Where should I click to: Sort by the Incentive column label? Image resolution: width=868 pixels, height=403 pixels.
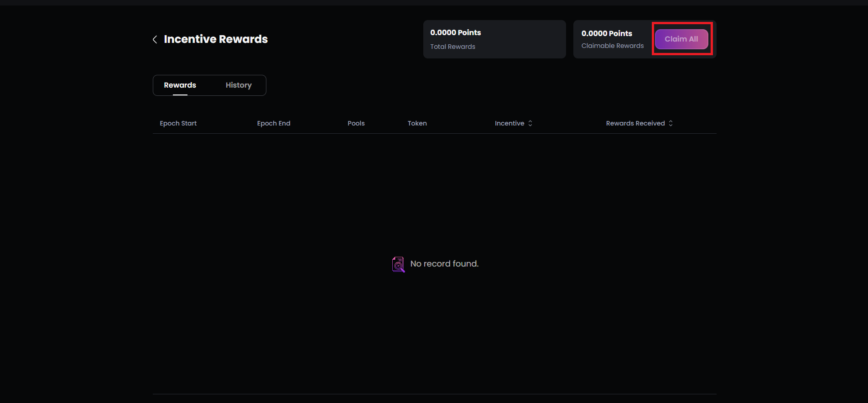coord(509,123)
